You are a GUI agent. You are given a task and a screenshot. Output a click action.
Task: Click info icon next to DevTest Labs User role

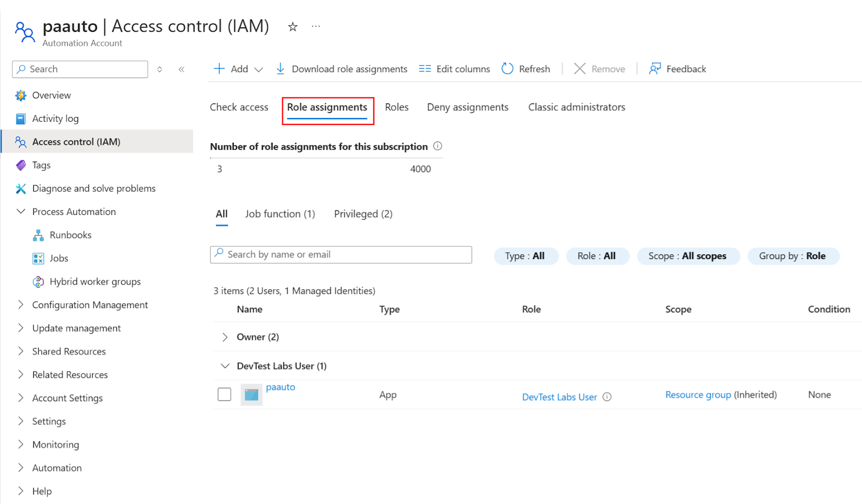click(607, 397)
